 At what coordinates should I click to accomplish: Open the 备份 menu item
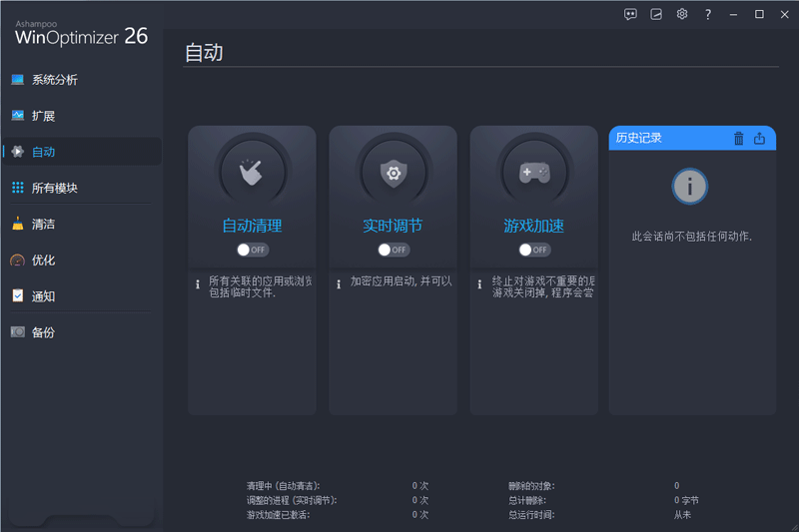click(82, 332)
